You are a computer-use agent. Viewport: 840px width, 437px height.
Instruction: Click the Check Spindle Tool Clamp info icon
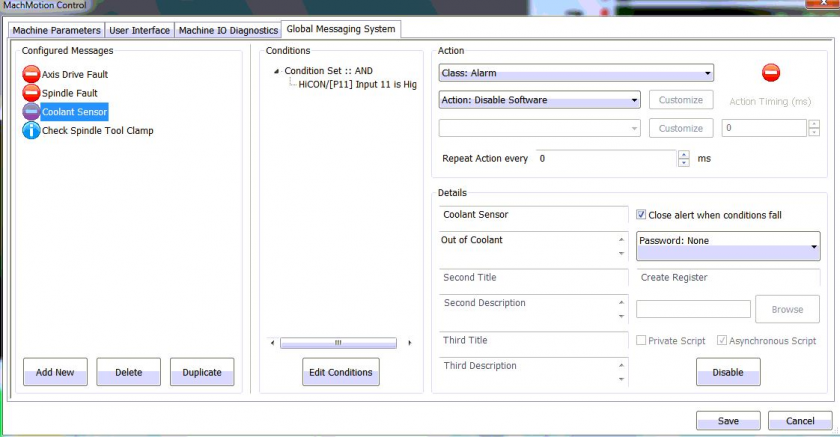tap(31, 130)
